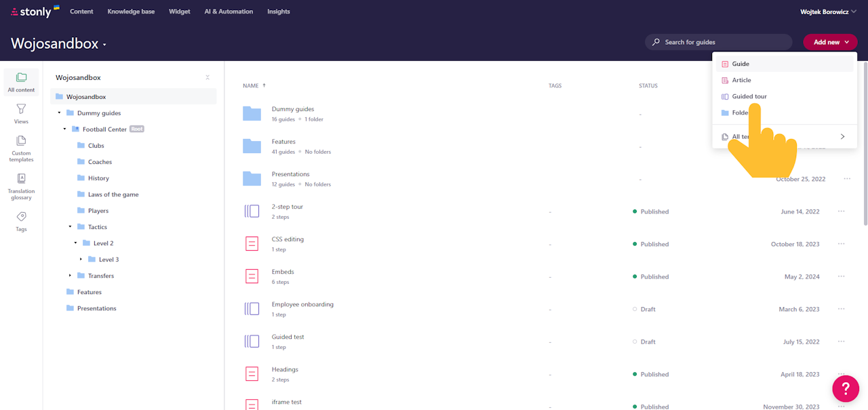The width and height of the screenshot is (868, 410).
Task: Click the guided tour icon beside Employee onboarding
Action: click(252, 308)
